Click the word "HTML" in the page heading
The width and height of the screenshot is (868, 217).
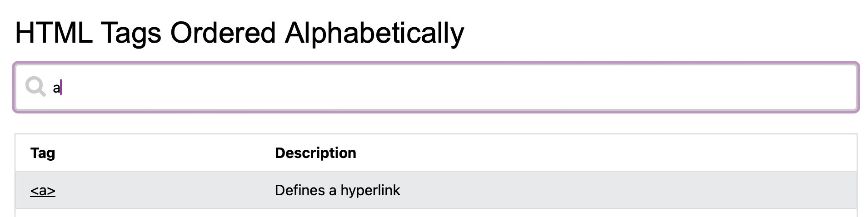click(54, 33)
